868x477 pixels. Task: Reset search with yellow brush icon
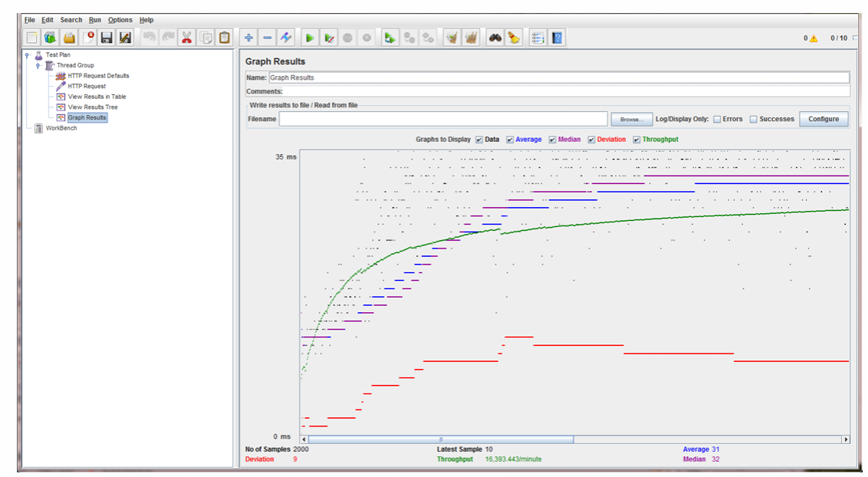[514, 38]
